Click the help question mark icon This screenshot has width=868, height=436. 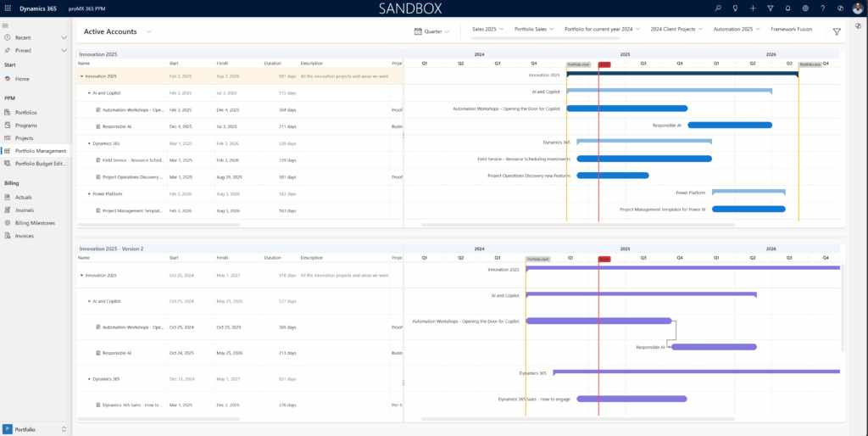pos(822,8)
